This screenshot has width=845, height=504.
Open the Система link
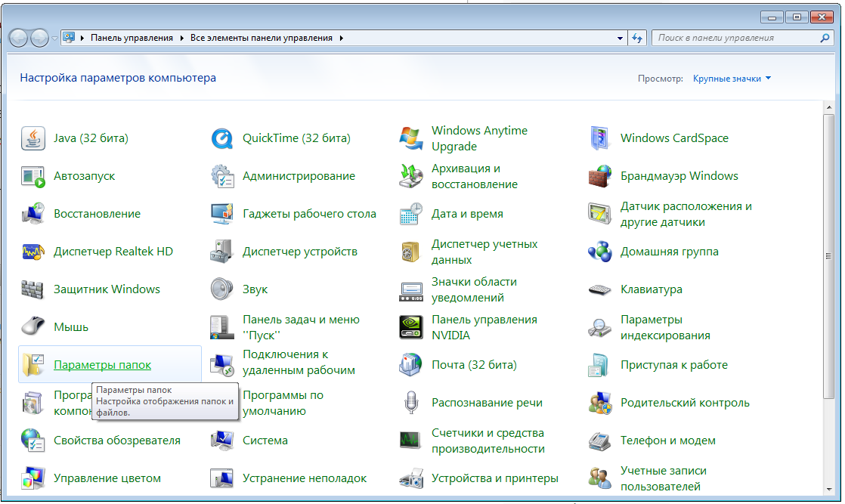pyautogui.click(x=265, y=441)
